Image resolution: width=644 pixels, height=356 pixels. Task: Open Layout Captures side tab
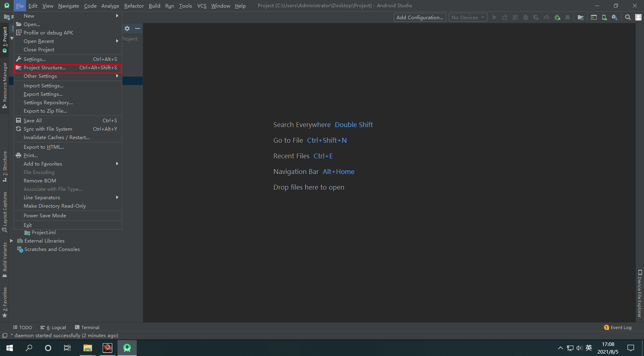(5, 212)
